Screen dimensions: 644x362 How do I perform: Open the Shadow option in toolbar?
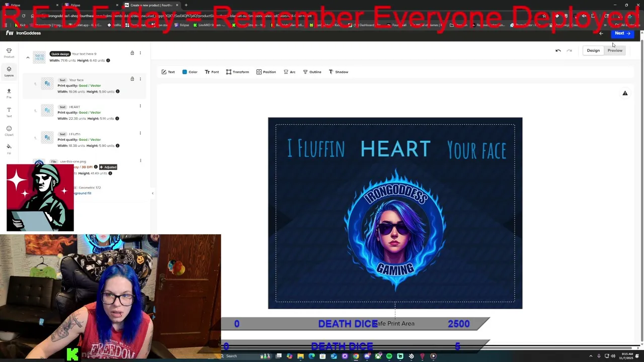(x=338, y=72)
